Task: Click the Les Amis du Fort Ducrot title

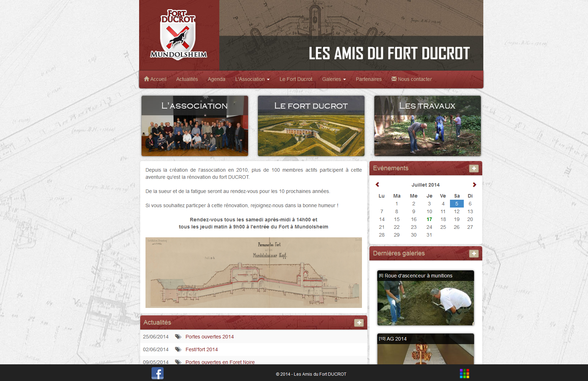Action: coord(389,54)
